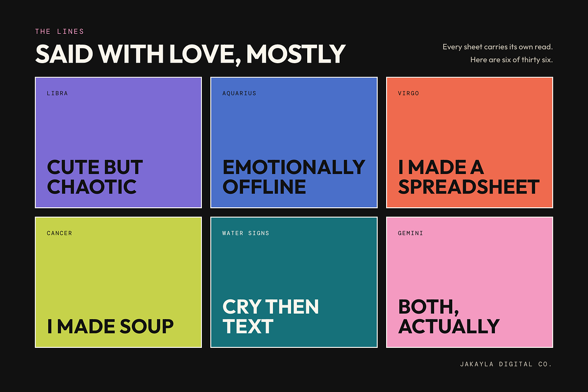588x392 pixels.
Task: Click 'Every sheet carries its own read' text
Action: 498,47
